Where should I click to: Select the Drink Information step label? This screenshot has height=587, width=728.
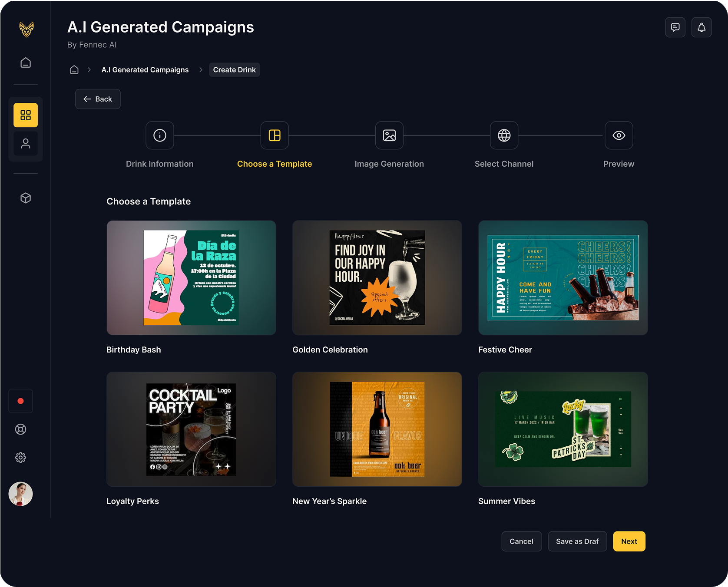coord(160,164)
